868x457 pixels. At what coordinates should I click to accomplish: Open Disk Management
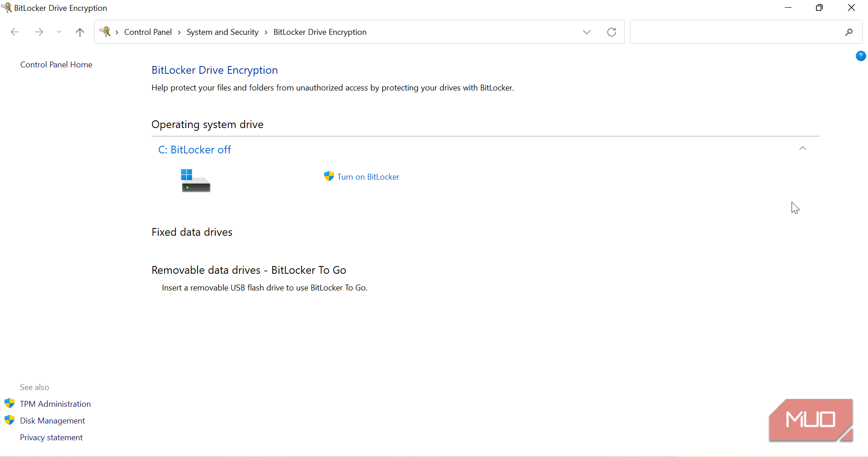52,421
